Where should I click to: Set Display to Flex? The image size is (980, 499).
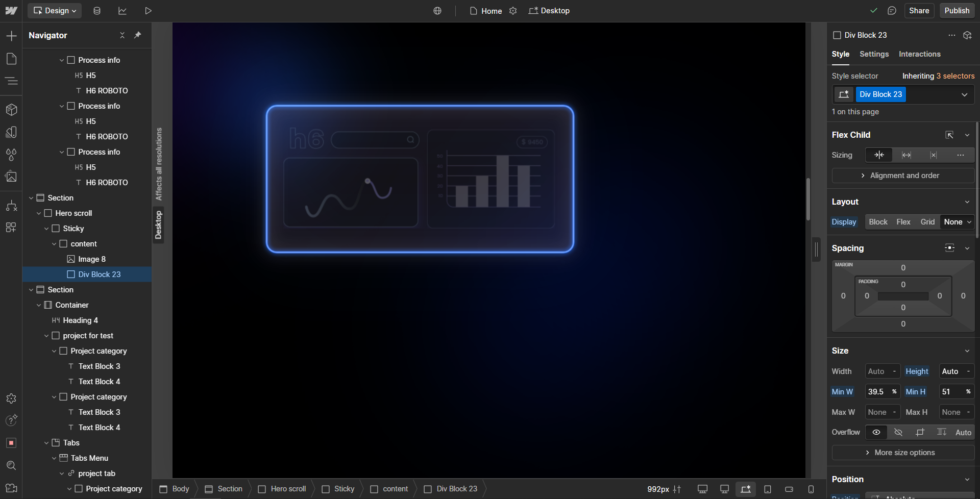903,222
